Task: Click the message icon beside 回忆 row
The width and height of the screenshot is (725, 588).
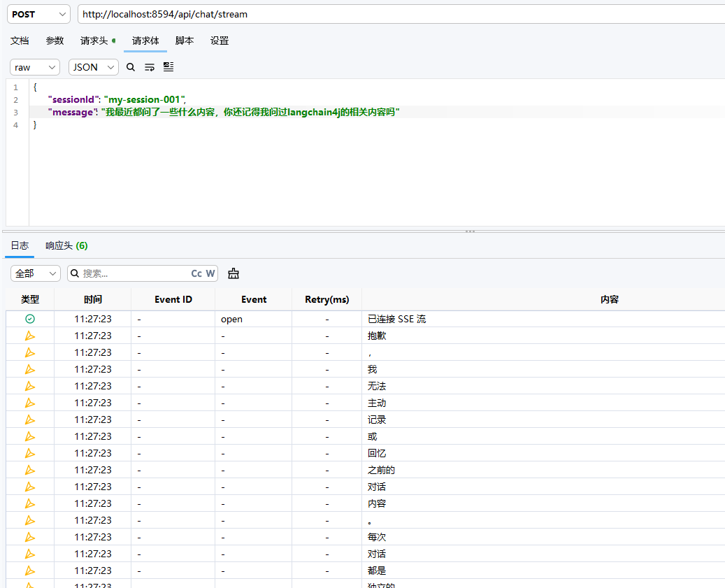Action: (x=30, y=453)
